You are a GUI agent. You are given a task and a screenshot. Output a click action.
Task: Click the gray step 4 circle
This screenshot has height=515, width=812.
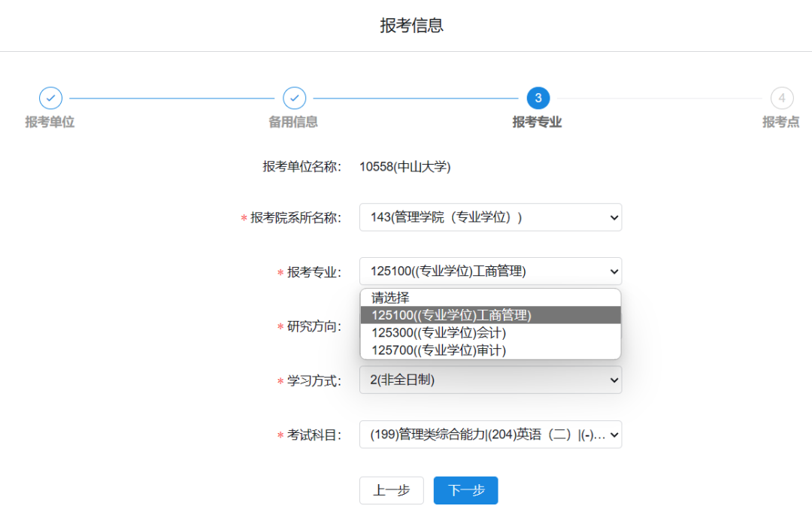(782, 98)
